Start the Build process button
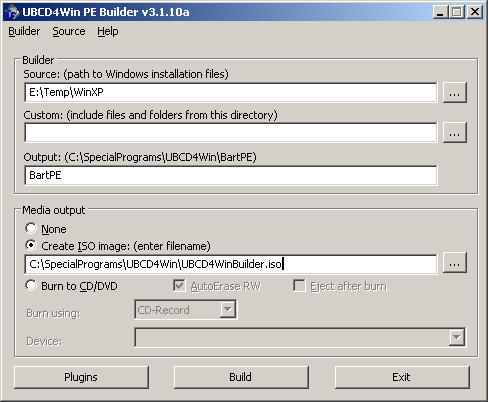 click(x=241, y=377)
